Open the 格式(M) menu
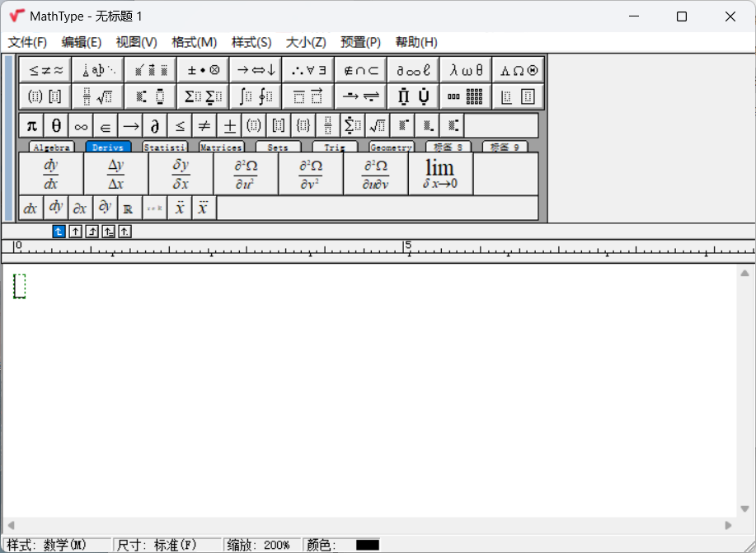 [195, 42]
